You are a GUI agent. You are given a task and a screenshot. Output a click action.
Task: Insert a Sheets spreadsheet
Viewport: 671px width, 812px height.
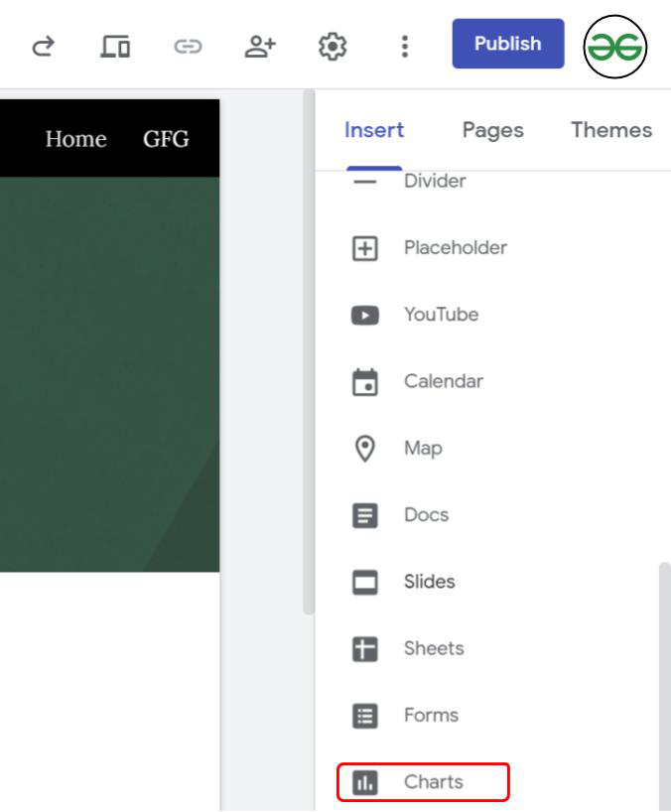tap(434, 649)
